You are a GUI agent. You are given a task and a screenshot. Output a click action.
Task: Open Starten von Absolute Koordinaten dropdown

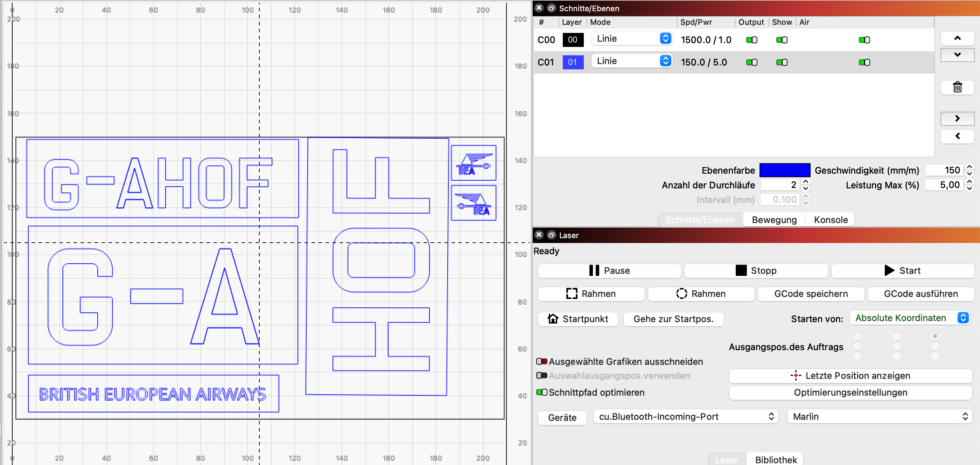point(910,318)
